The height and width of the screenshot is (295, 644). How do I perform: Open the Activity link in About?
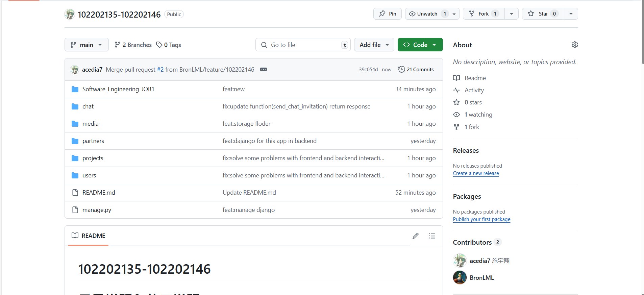[x=474, y=90]
